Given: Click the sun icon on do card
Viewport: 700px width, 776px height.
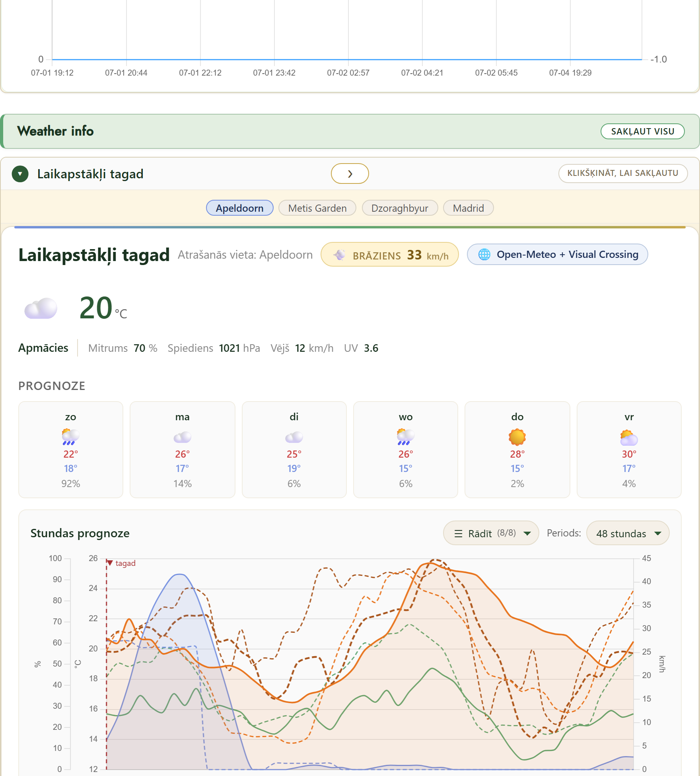Looking at the screenshot, I should [517, 437].
